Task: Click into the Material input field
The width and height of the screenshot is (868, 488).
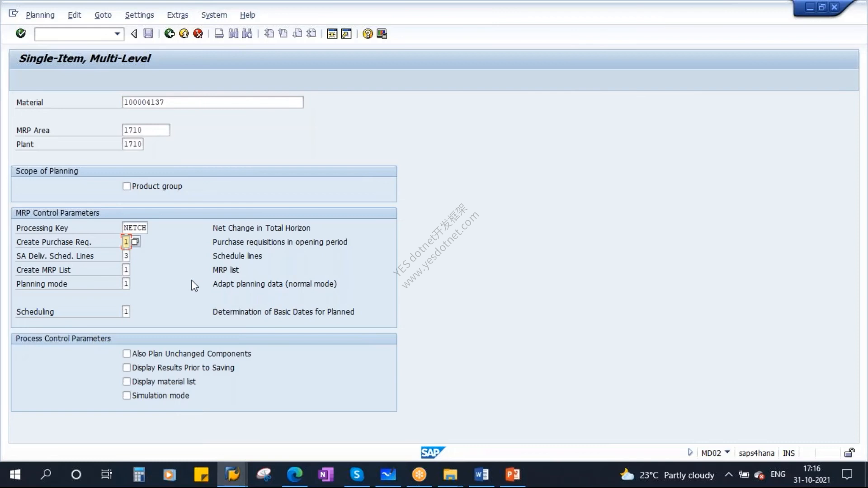Action: click(x=212, y=102)
